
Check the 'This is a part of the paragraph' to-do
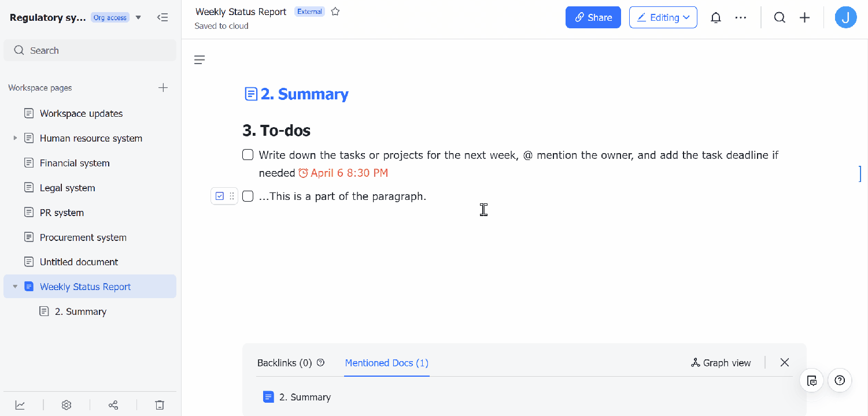pyautogui.click(x=248, y=196)
